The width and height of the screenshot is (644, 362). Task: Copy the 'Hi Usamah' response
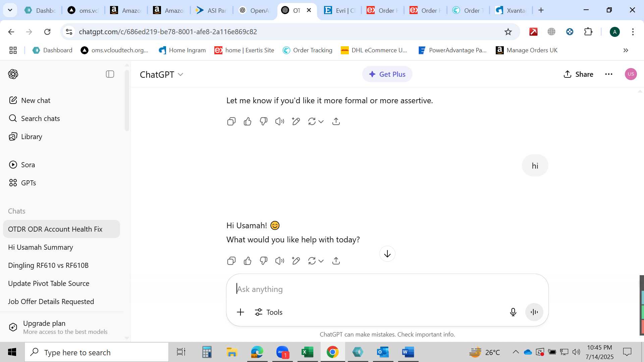click(x=231, y=261)
